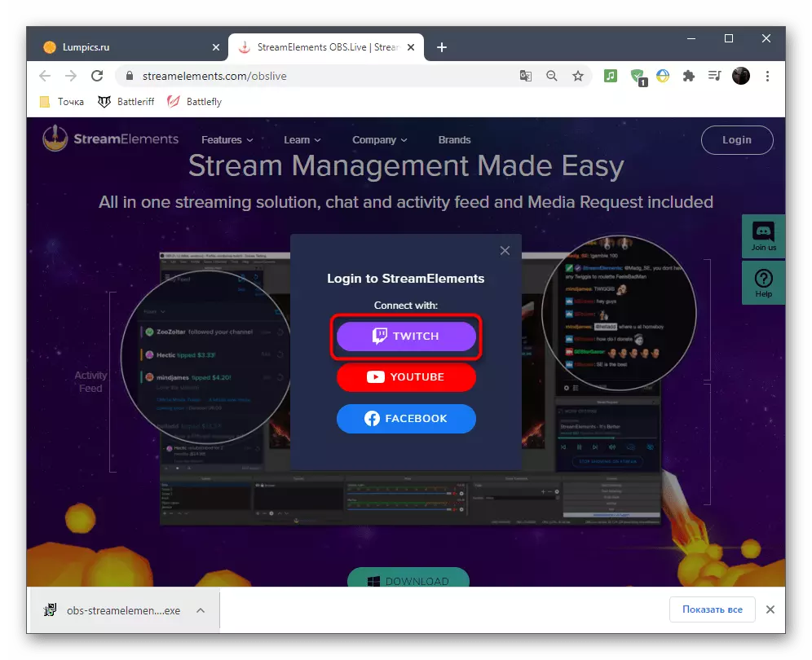Close the Login to StreamElements dialog
This screenshot has height=660, width=812.
505,250
